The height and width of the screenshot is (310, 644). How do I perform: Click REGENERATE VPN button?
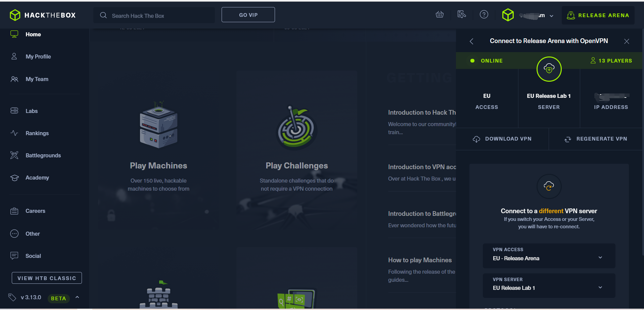596,139
